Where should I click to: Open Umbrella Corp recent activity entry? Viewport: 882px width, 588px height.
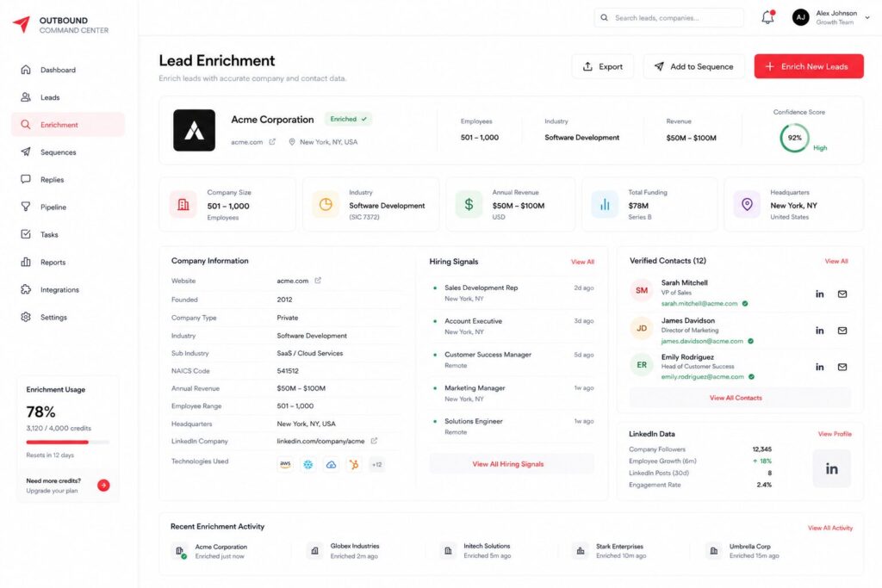pyautogui.click(x=745, y=551)
